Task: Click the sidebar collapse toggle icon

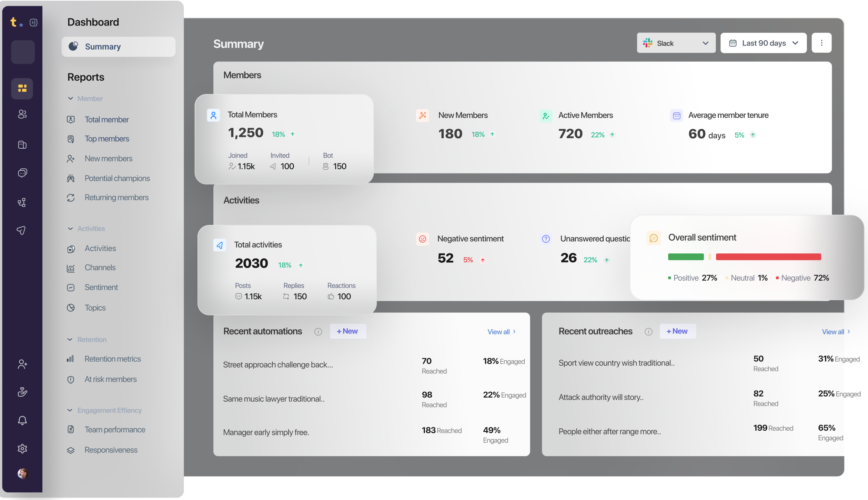Action: click(x=33, y=23)
